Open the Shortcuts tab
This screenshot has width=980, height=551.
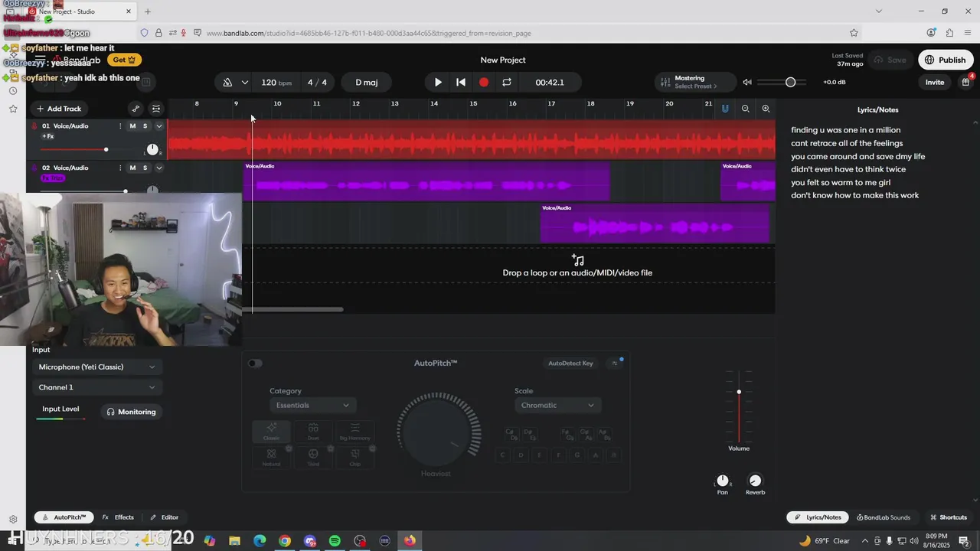click(949, 517)
